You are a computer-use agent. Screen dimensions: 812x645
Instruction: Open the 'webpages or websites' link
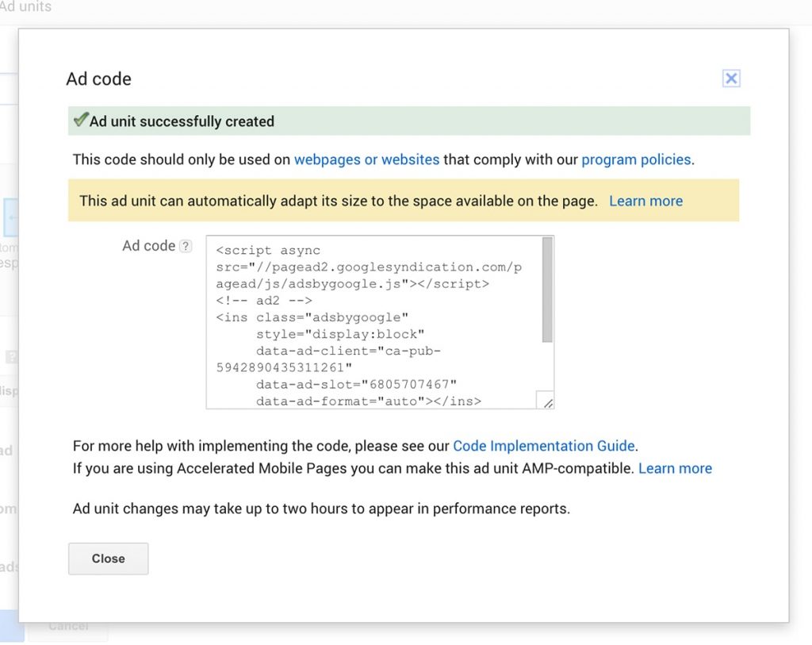pyautogui.click(x=366, y=159)
